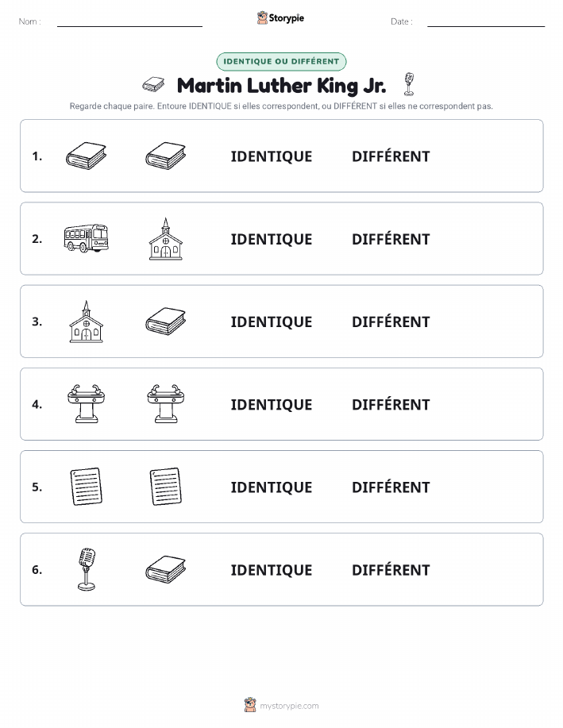Select IDENTIQUE for row 5
Viewport: 563px width, 728px height.
coord(272,487)
